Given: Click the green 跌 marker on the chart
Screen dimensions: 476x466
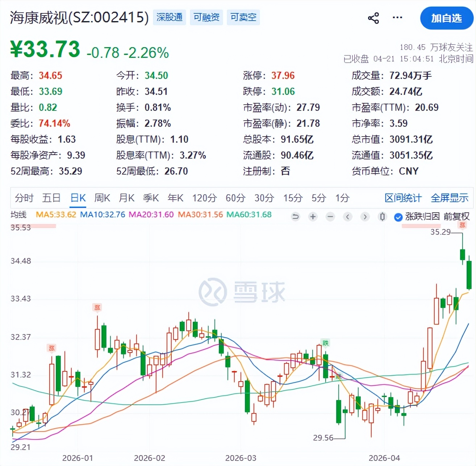Looking at the screenshot, I should coord(325,343).
